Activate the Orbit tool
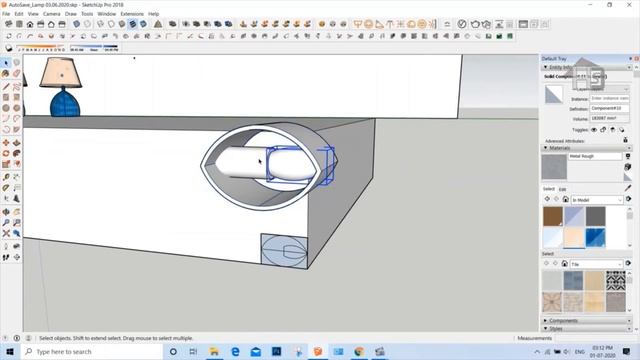Viewport: 640px width, 360px height. [6, 212]
